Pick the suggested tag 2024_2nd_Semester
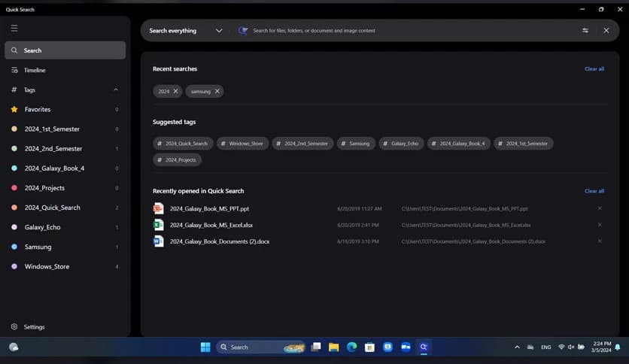 coord(302,144)
